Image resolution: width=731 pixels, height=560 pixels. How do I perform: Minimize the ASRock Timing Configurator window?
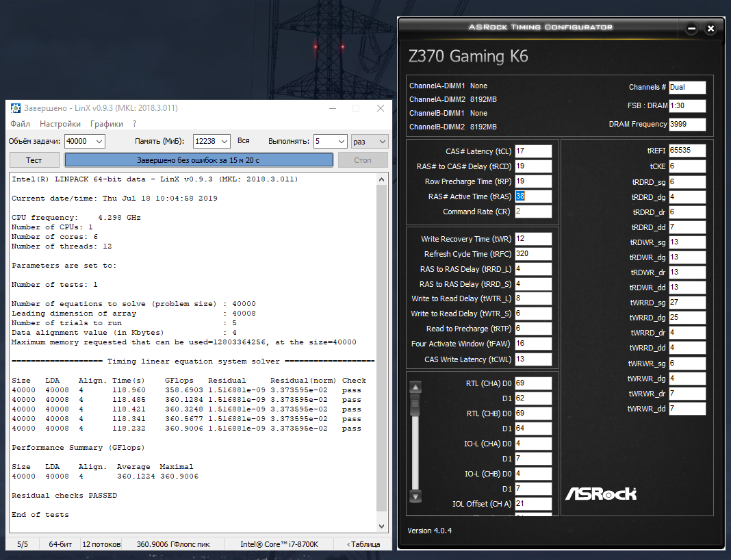pyautogui.click(x=692, y=29)
